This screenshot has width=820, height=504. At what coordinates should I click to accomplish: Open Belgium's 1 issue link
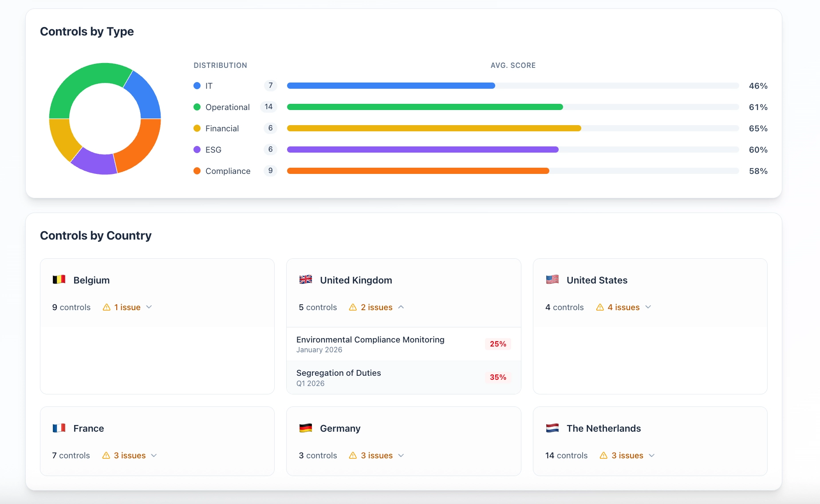click(127, 307)
